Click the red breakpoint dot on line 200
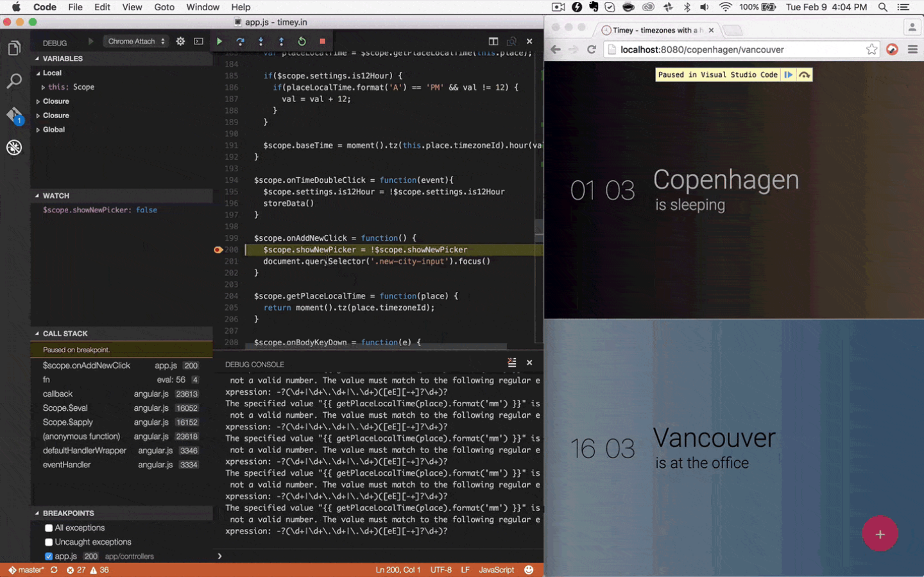924x577 pixels. pyautogui.click(x=218, y=250)
